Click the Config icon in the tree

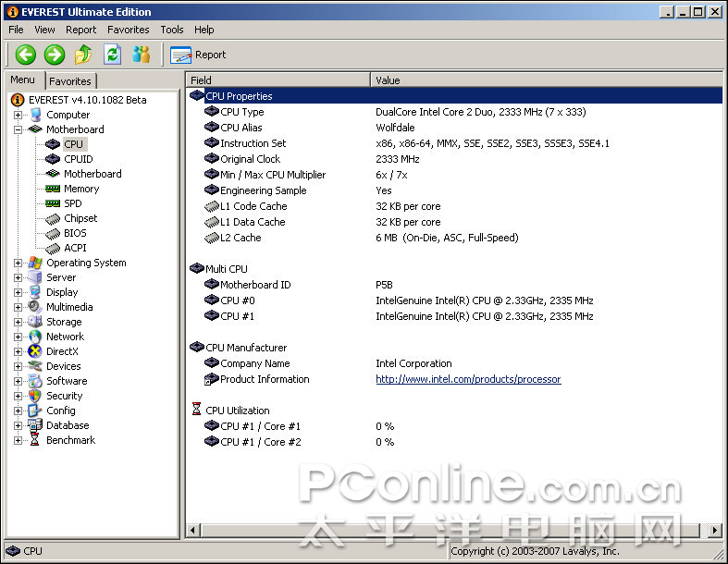[35, 411]
